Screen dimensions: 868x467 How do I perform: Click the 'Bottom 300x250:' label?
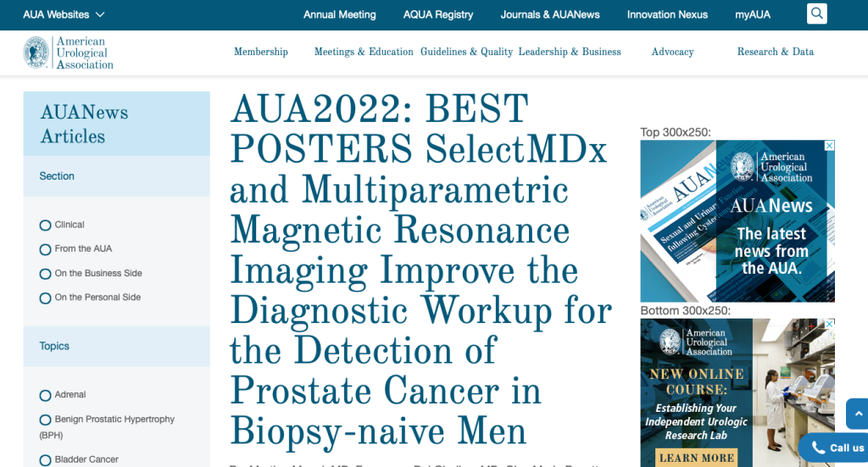685,310
